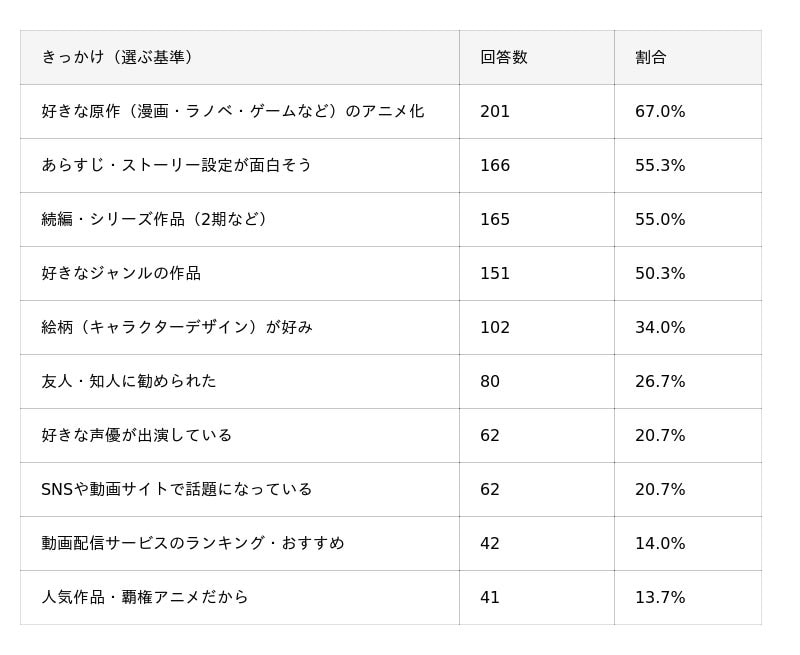Click the 人気作品・覇権アニメだから row label
The image size is (800, 655).
coord(145,597)
